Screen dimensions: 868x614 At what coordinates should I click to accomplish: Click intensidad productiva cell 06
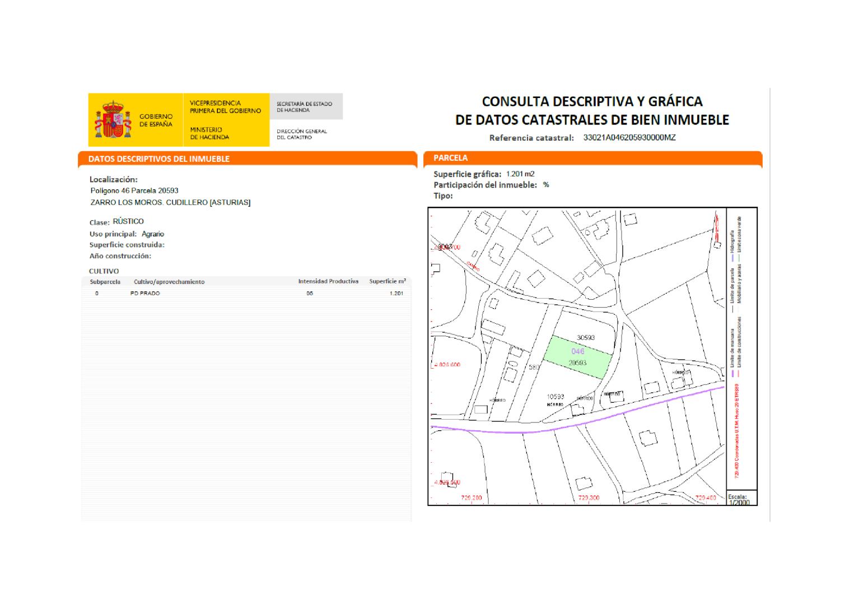tap(310, 293)
